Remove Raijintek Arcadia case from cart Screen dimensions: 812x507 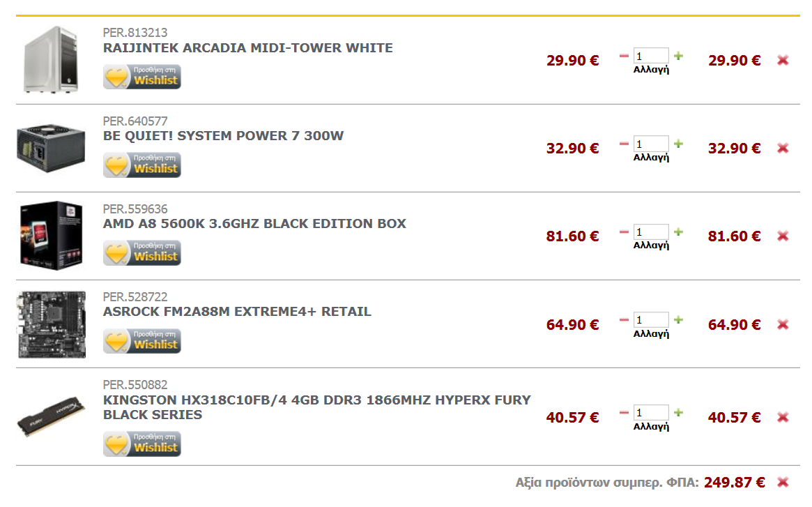[783, 60]
